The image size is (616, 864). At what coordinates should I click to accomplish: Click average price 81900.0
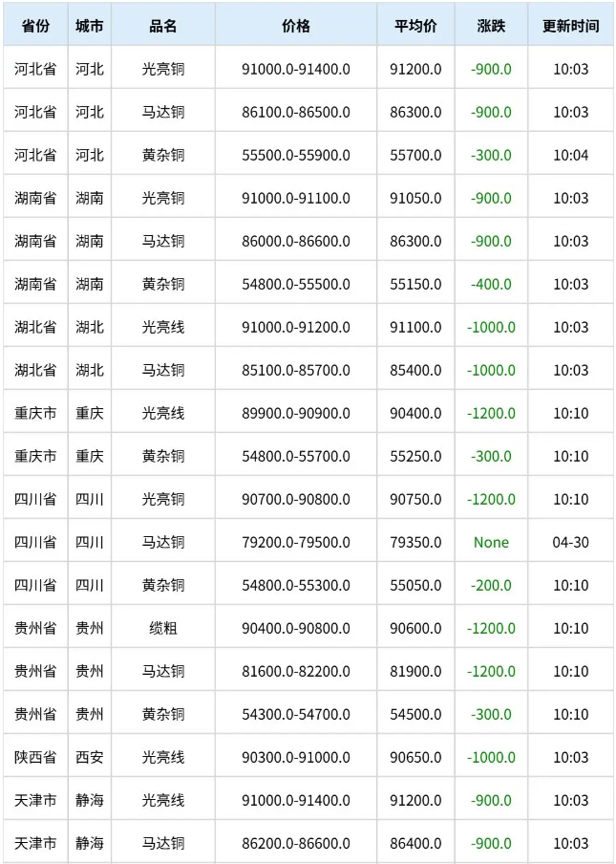coord(415,671)
